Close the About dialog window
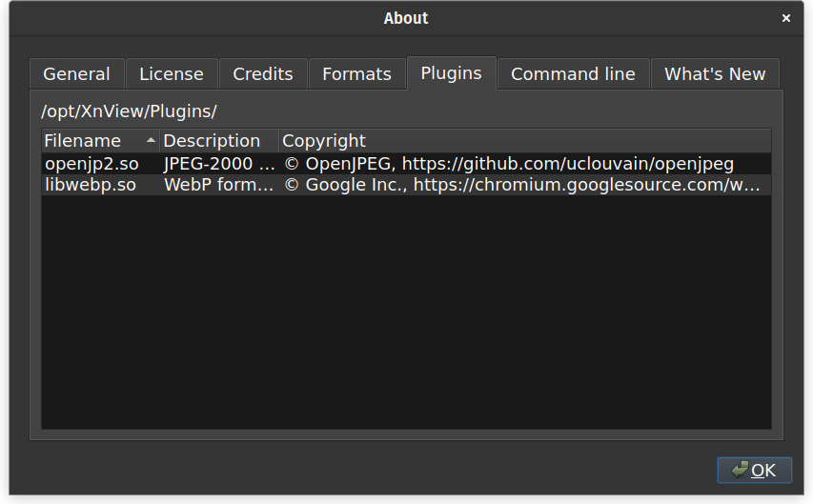 coord(786,18)
